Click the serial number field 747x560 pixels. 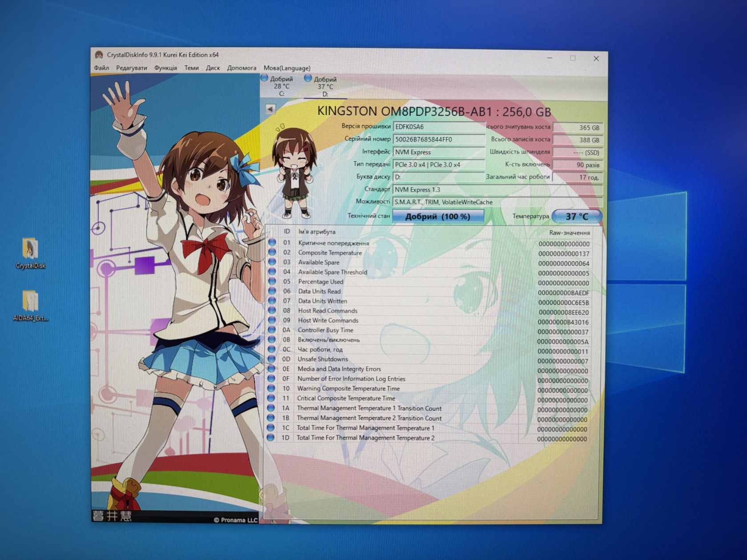(438, 139)
